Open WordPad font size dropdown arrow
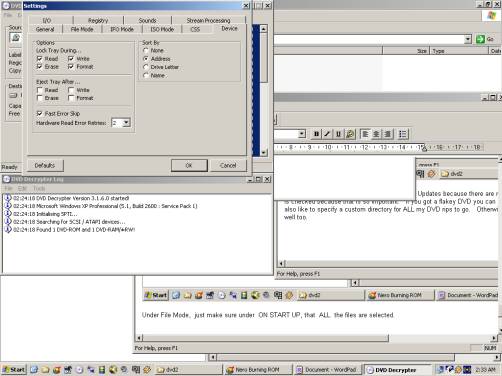The image size is (502, 376). [x=302, y=134]
